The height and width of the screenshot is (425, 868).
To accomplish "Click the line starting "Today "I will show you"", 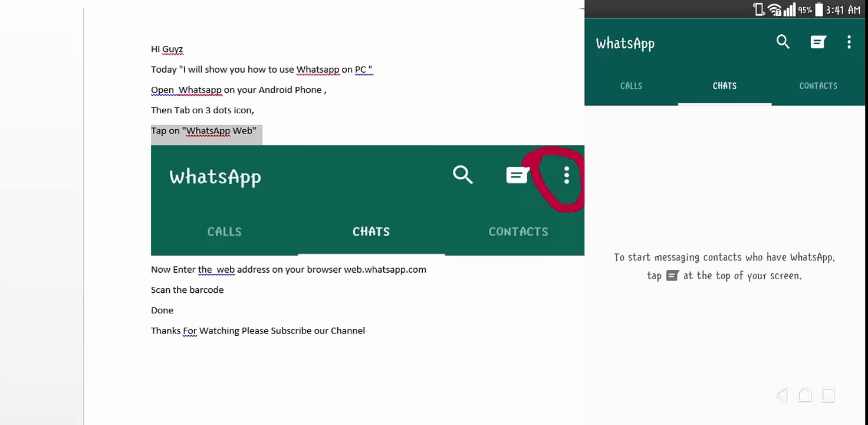I will pyautogui.click(x=261, y=70).
